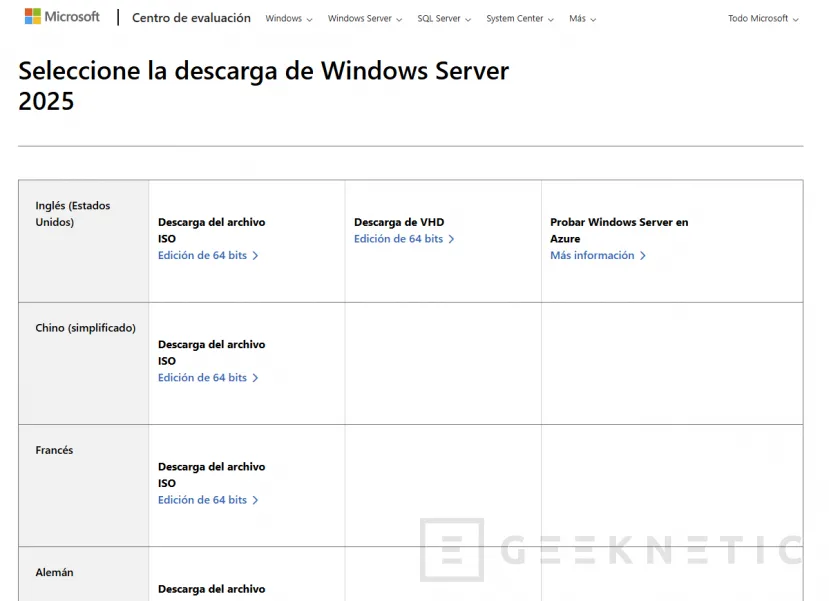Click the Descarga de VHD heading
829x601 pixels.
tap(399, 222)
